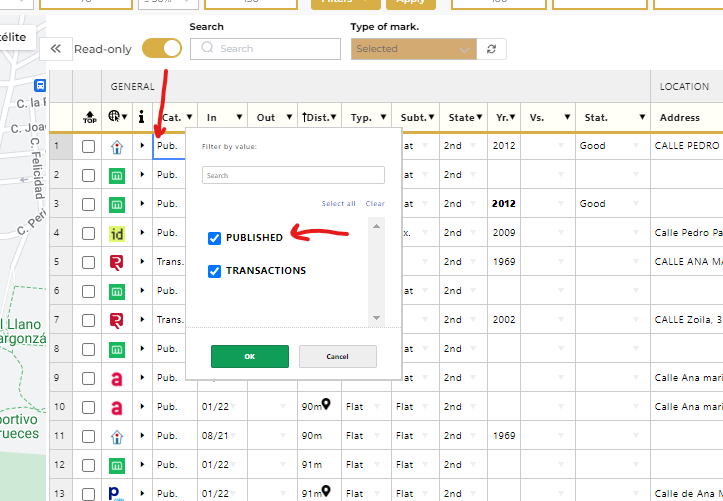Click the green portal icon in row 12
Image resolution: width=723 pixels, height=501 pixels.
pyautogui.click(x=117, y=466)
